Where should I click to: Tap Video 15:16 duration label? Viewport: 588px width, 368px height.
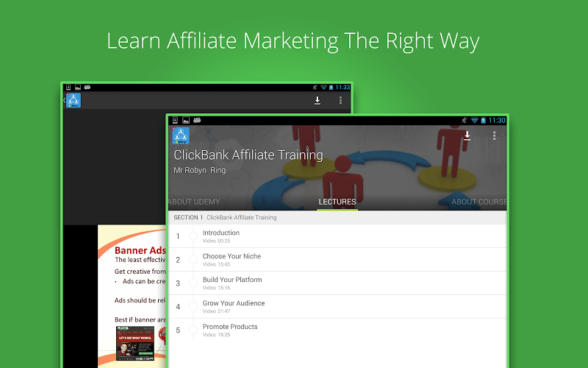216,288
